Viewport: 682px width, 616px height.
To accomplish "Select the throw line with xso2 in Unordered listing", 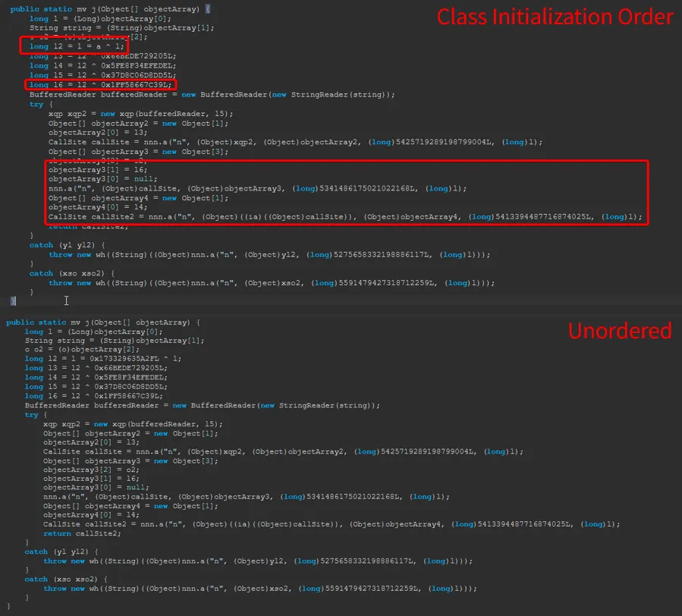I will (260, 589).
